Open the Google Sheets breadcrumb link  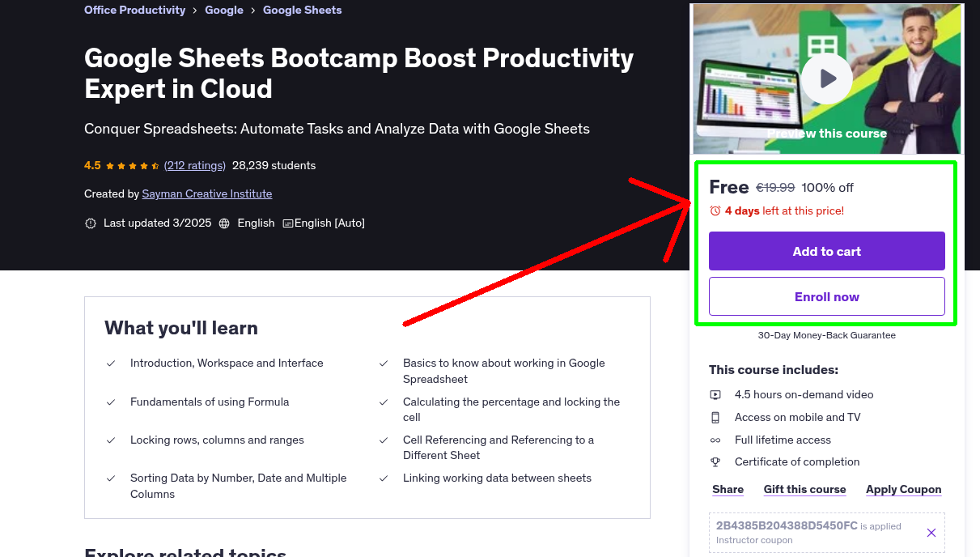pos(302,10)
